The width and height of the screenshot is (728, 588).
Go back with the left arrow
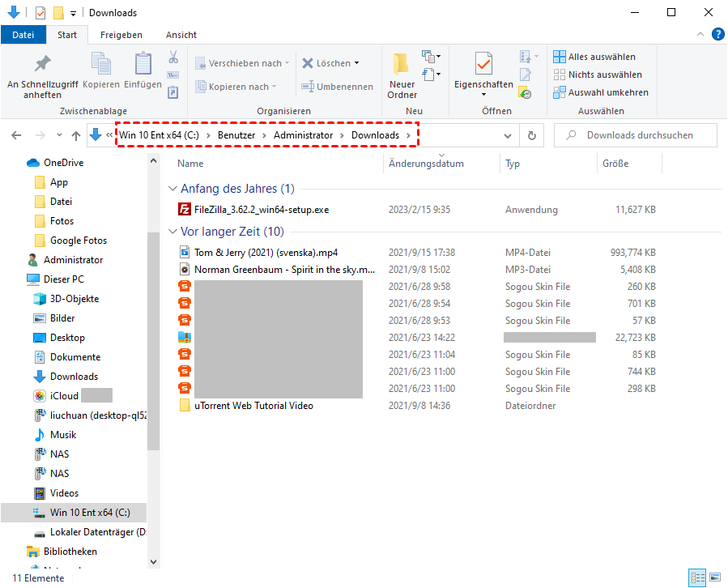16,135
